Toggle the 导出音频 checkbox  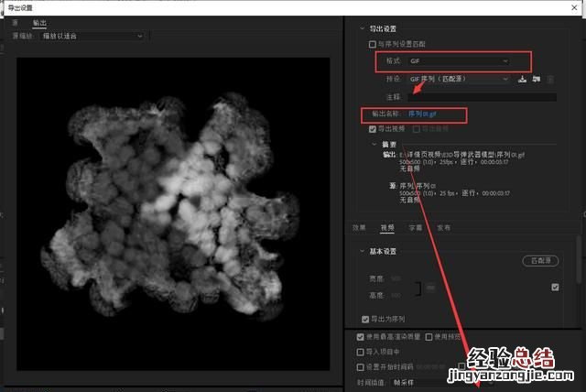click(417, 129)
